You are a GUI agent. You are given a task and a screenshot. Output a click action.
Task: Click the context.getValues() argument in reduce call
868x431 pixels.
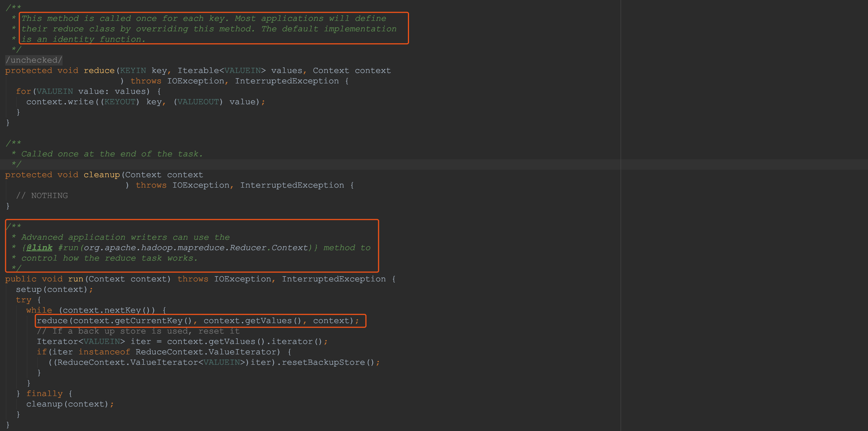coord(252,320)
